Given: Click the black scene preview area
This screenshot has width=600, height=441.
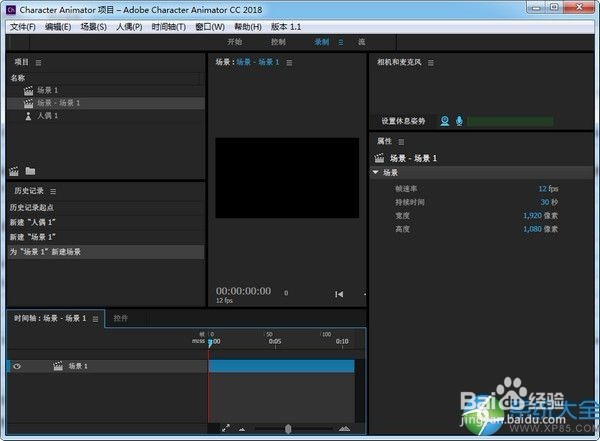Looking at the screenshot, I should (x=287, y=178).
